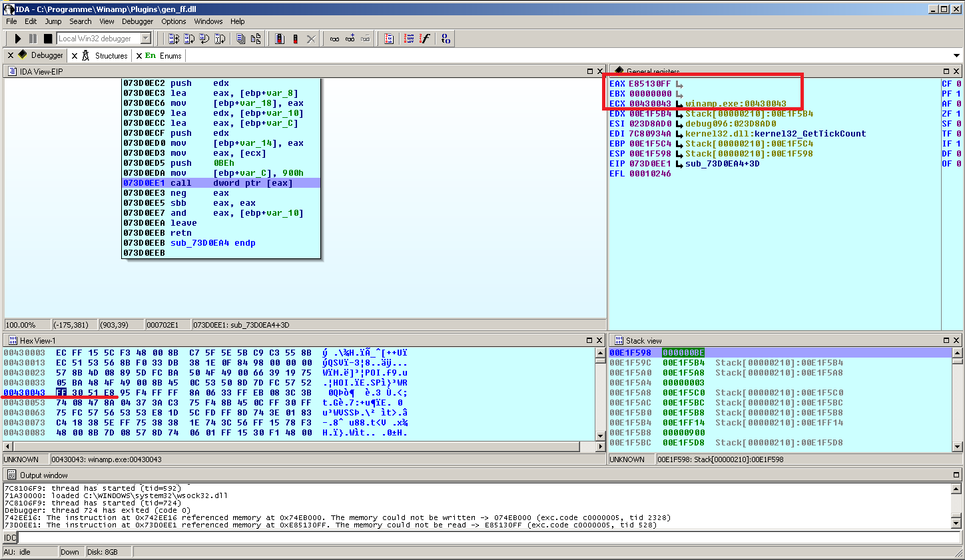Click the sub_73D0EA4 endp line
965x560 pixels.
tap(213, 243)
